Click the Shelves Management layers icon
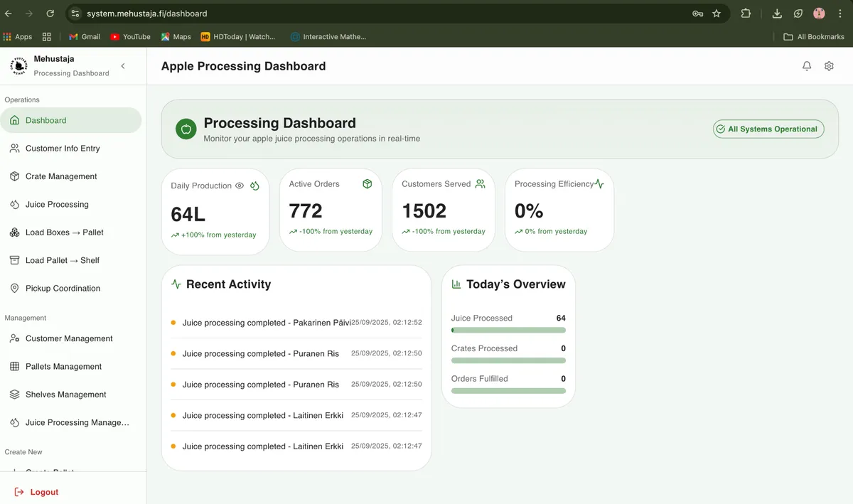Viewport: 853px width, 504px height. click(14, 395)
